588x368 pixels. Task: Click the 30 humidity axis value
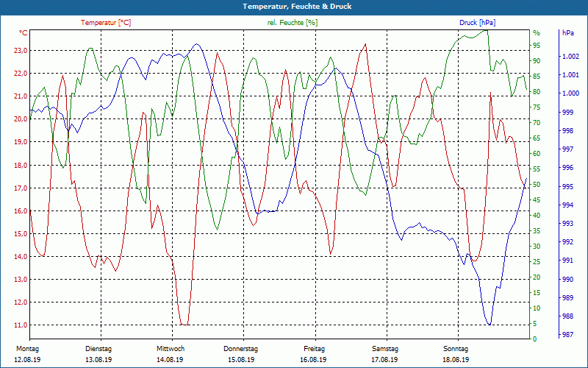pos(537,247)
